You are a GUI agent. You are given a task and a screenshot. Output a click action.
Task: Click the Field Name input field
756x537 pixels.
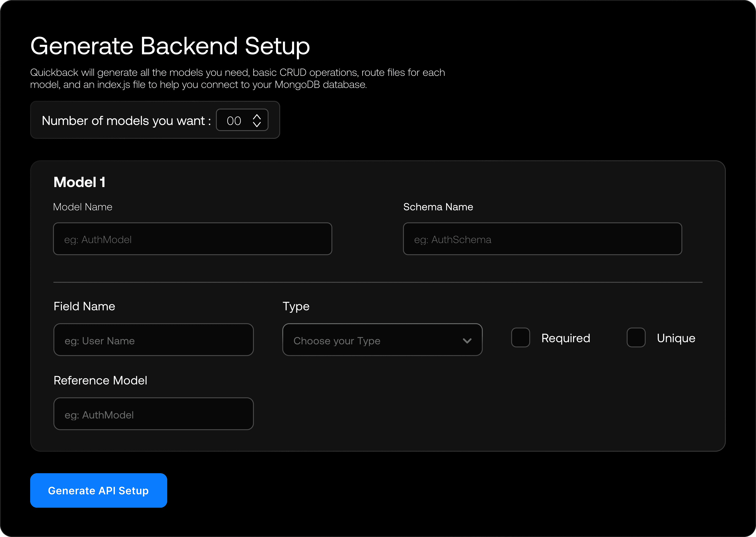tap(153, 340)
